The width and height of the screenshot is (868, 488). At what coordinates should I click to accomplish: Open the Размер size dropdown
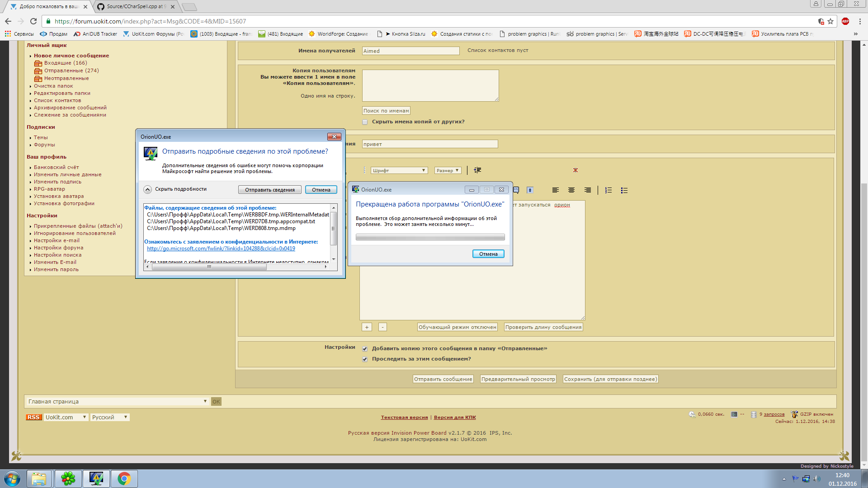coord(448,170)
